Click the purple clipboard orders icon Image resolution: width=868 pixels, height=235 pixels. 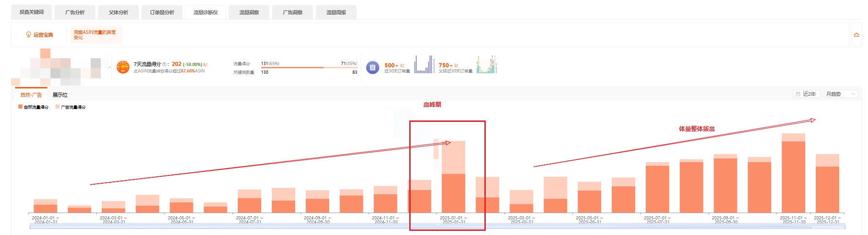(372, 67)
